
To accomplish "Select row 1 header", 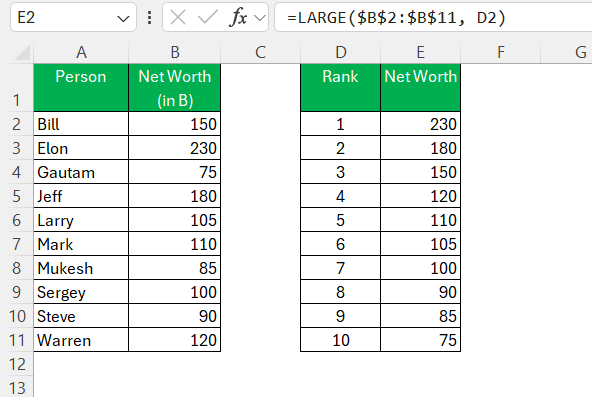I will 17,88.
